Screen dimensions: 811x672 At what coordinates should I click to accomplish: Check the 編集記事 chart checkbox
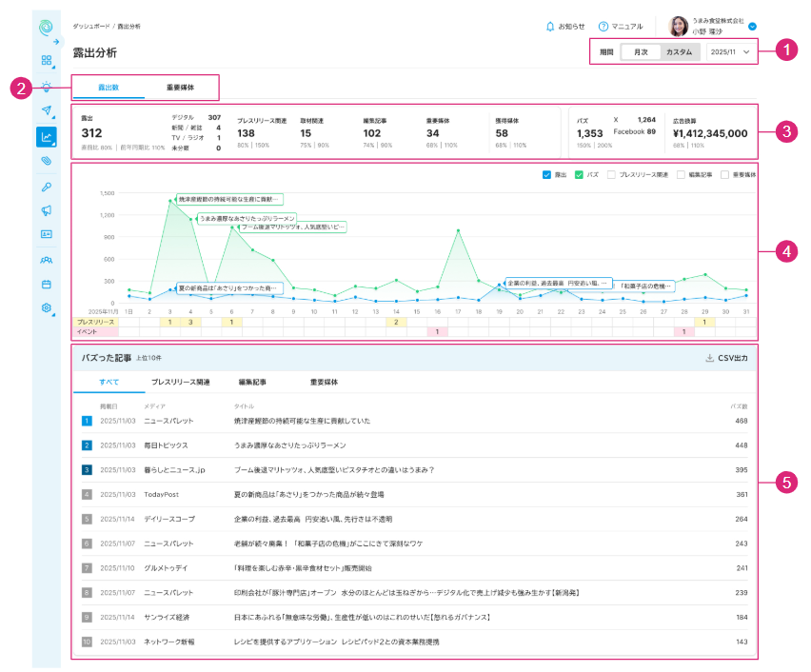[x=682, y=175]
